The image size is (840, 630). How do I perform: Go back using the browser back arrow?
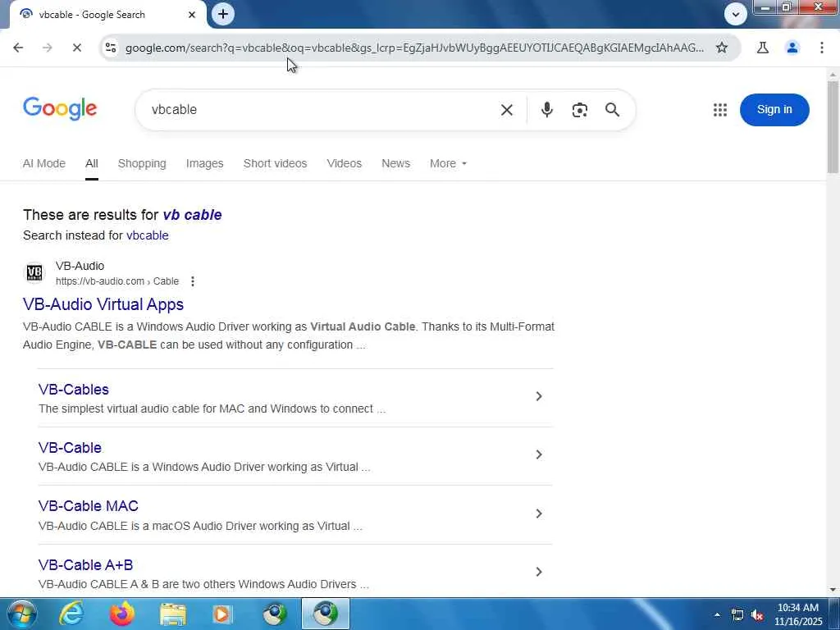(18, 48)
